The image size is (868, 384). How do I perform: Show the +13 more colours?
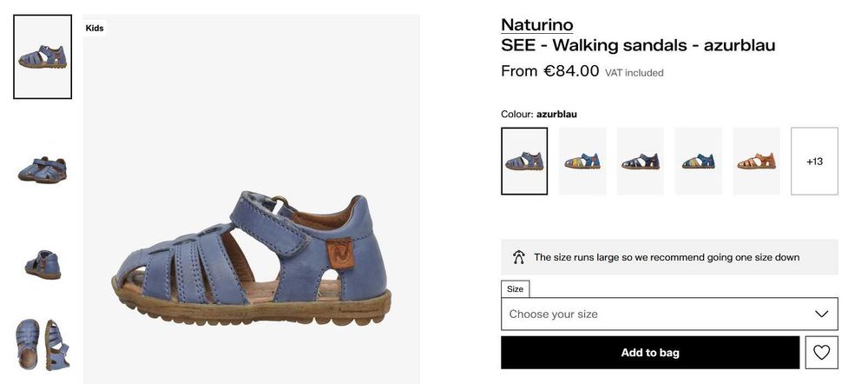[x=814, y=162]
